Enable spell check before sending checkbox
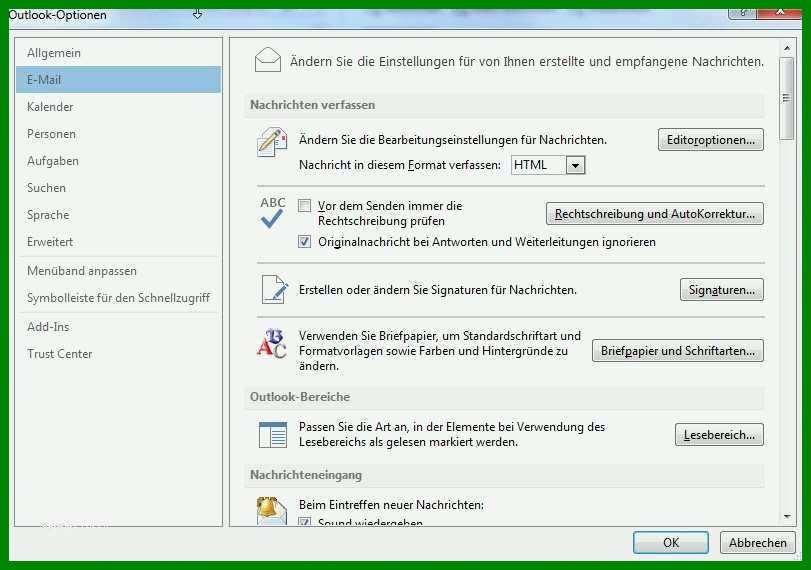Screen dimensions: 811x570 pyautogui.click(x=304, y=206)
